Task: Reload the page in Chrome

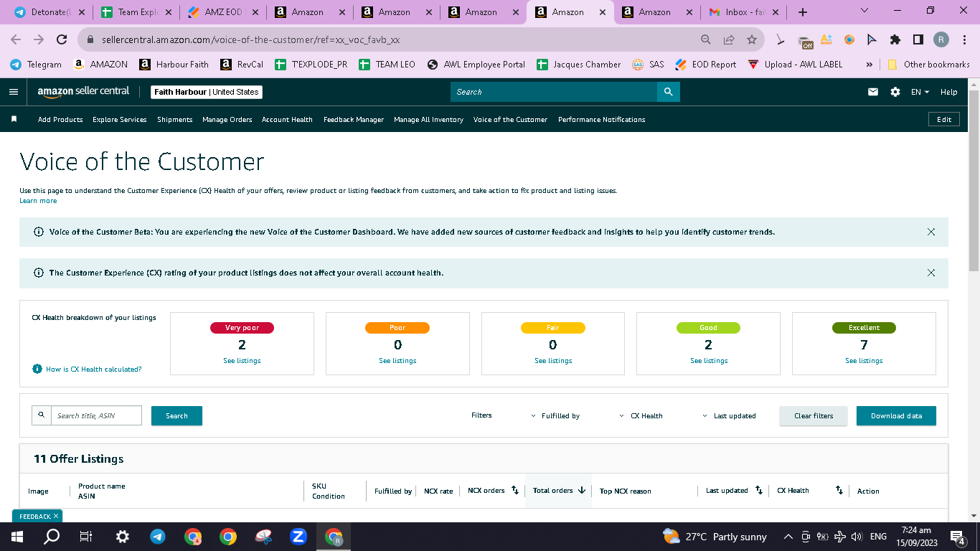Action: tap(62, 39)
